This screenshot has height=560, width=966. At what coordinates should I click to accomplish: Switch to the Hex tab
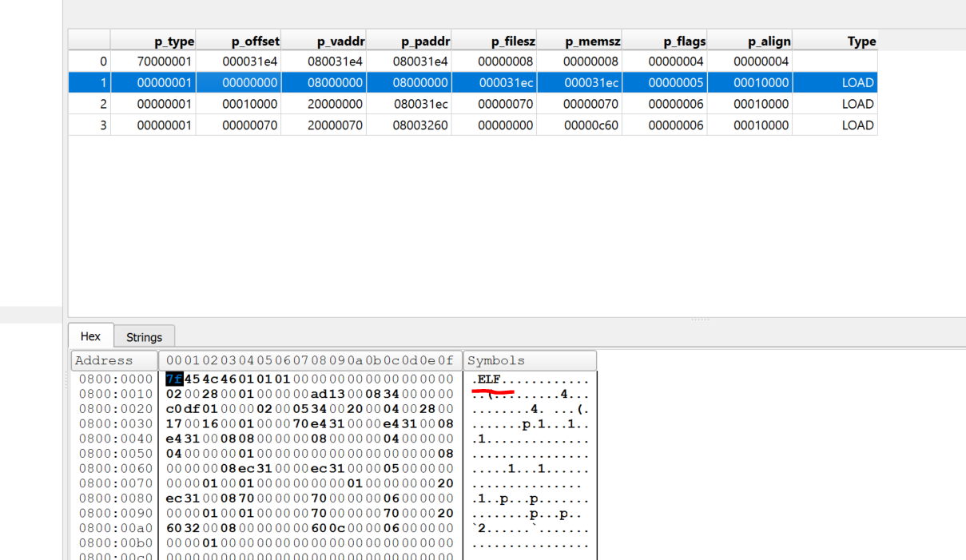click(90, 336)
